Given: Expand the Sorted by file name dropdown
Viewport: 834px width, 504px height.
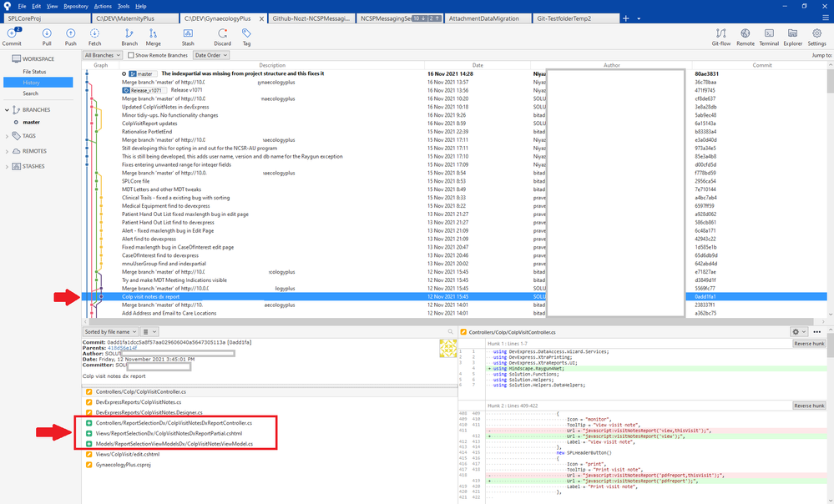Looking at the screenshot, I should coord(110,332).
